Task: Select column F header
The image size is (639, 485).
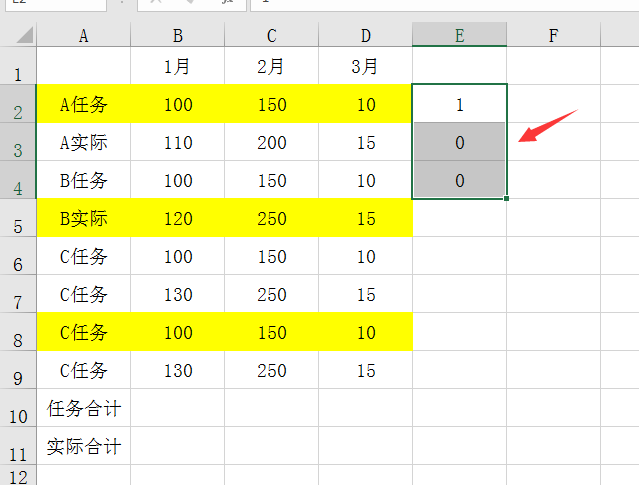Action: pos(553,35)
